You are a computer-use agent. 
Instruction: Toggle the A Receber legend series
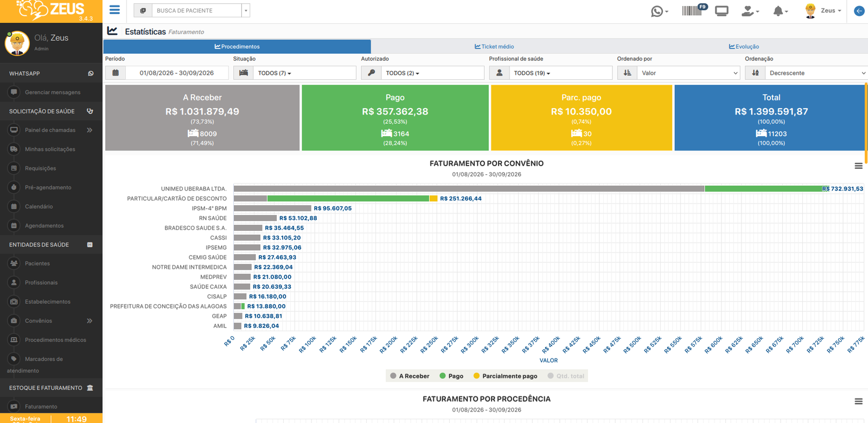pyautogui.click(x=410, y=376)
